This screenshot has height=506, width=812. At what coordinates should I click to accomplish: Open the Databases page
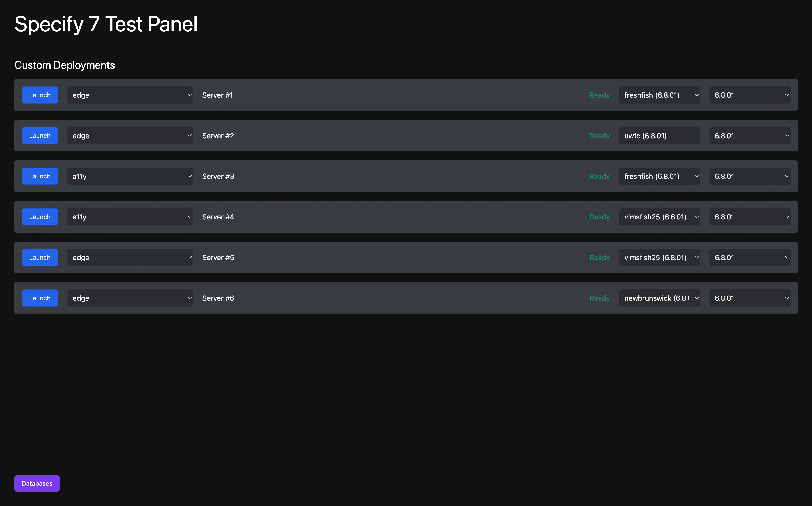pos(37,483)
